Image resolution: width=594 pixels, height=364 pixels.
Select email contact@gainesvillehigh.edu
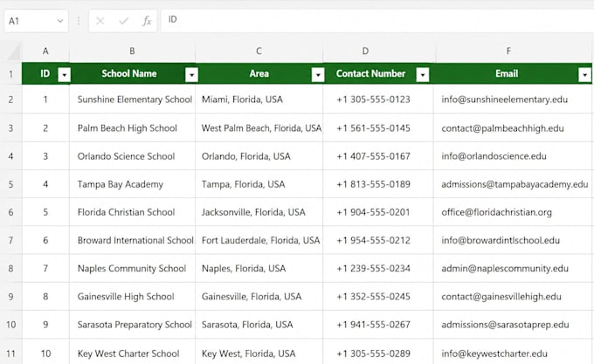click(501, 297)
